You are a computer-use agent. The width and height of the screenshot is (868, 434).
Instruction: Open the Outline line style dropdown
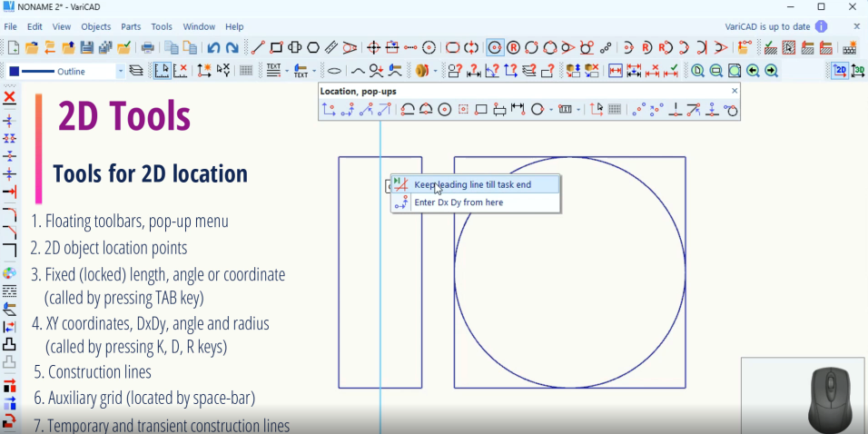[x=120, y=71]
